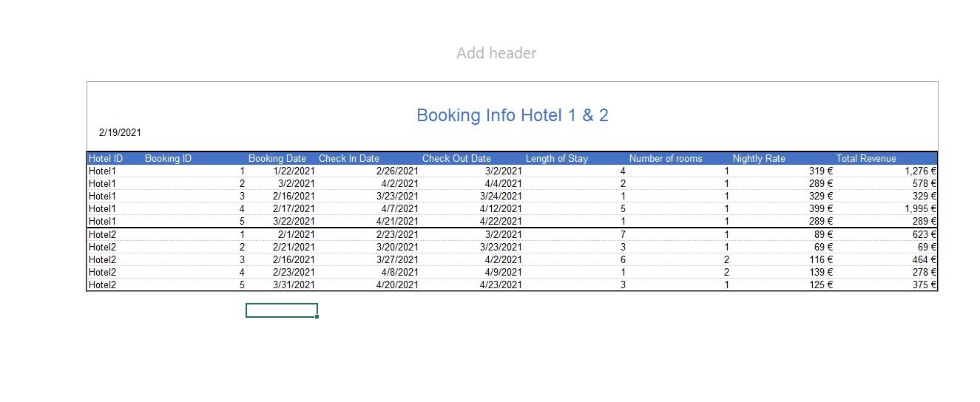Select the 'Check In Date' column header

click(x=349, y=158)
